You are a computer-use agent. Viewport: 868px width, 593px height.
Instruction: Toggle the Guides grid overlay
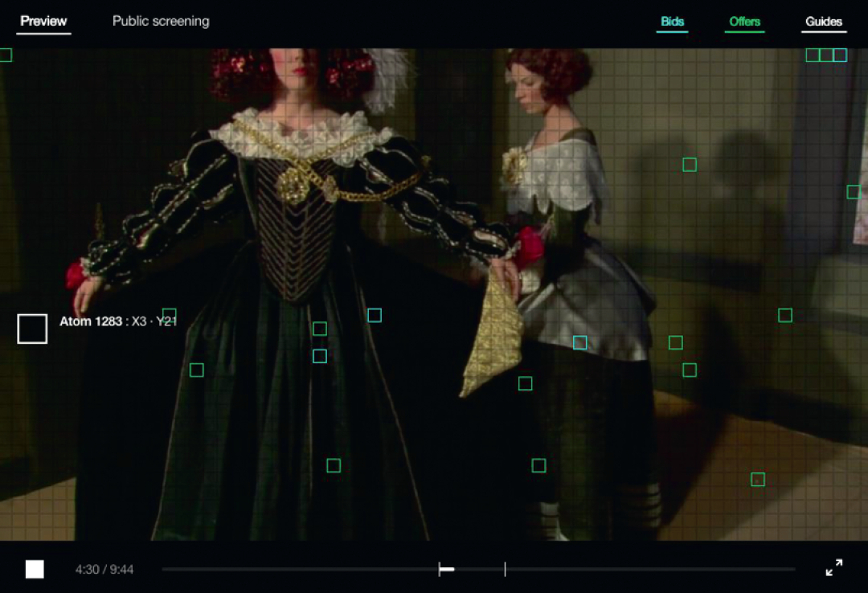[x=823, y=22]
